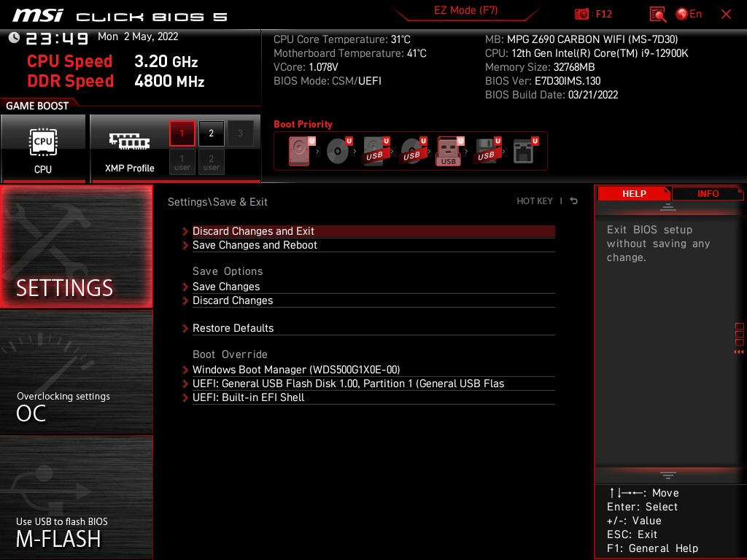Select hard disk boot priority icon

click(x=301, y=151)
